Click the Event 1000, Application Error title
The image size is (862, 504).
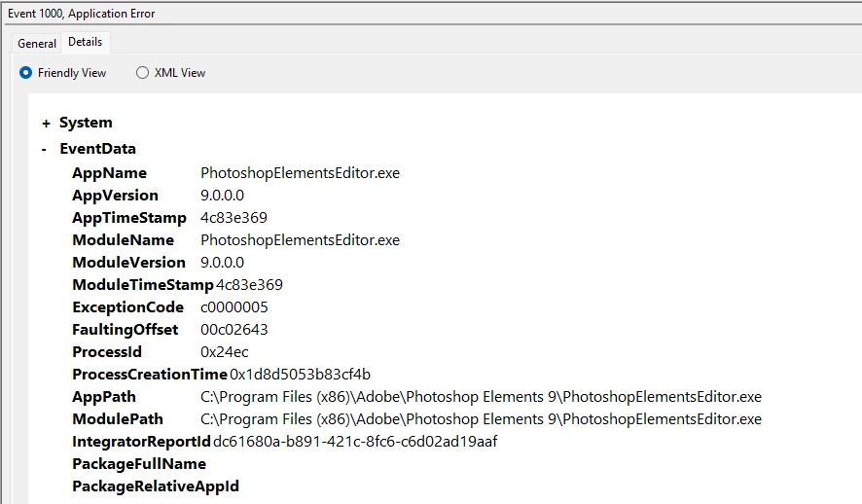coord(82,14)
